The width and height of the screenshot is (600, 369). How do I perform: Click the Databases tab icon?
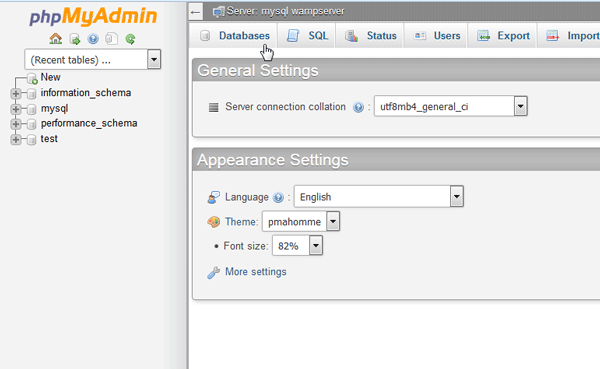(x=205, y=36)
